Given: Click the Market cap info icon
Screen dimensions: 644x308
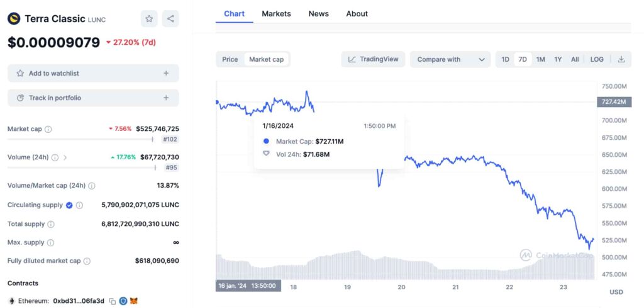Looking at the screenshot, I should click(x=48, y=129).
